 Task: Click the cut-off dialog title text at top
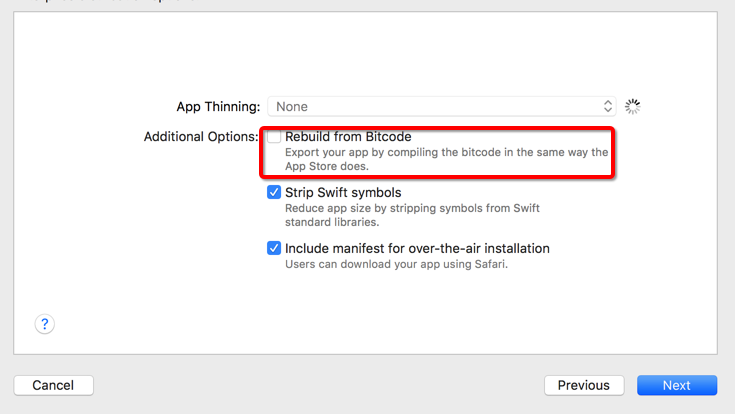pos(100,2)
